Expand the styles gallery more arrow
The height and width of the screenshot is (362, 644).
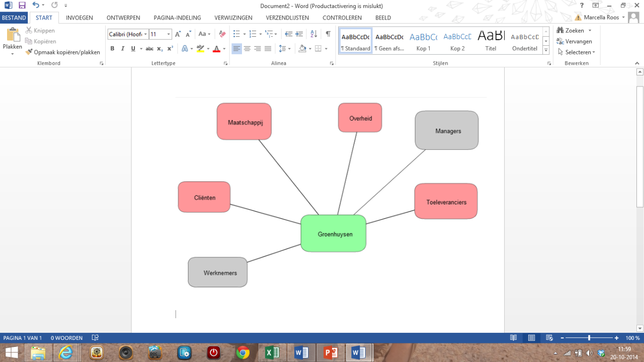click(546, 50)
